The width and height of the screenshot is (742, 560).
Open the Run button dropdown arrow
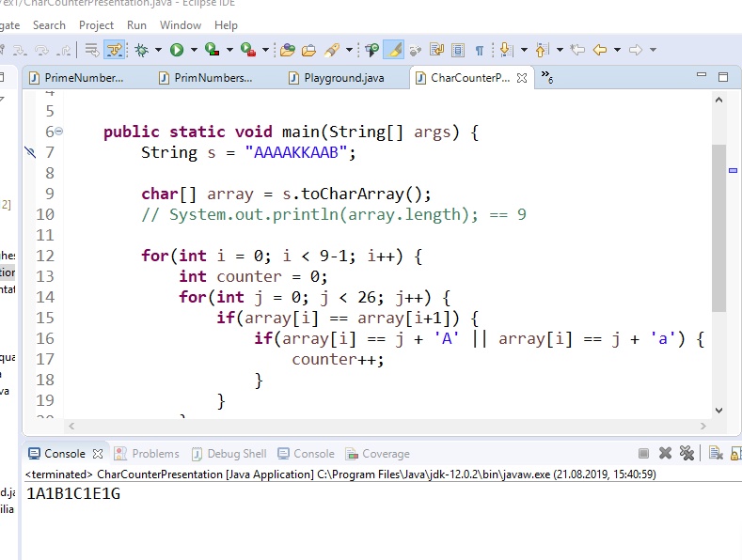click(x=194, y=50)
